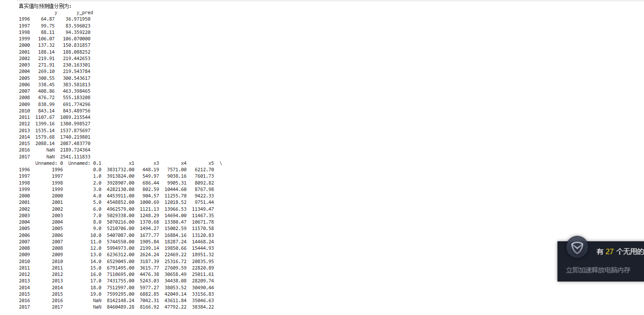Click the x4 column header
This screenshot has height=315, width=644.
pyautogui.click(x=184, y=163)
